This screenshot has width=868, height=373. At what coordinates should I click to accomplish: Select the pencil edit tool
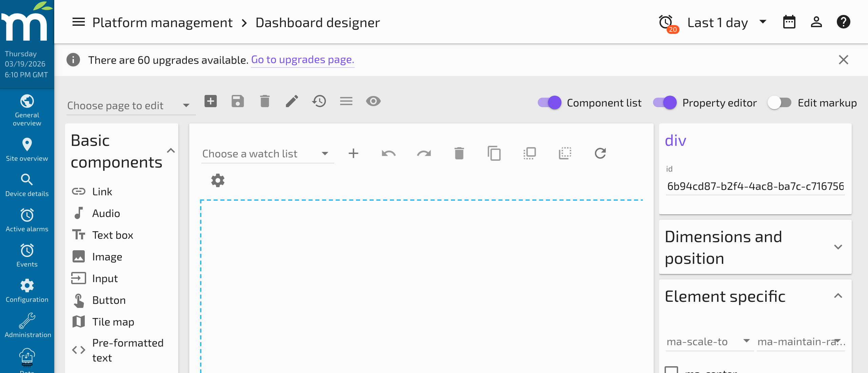(x=292, y=101)
